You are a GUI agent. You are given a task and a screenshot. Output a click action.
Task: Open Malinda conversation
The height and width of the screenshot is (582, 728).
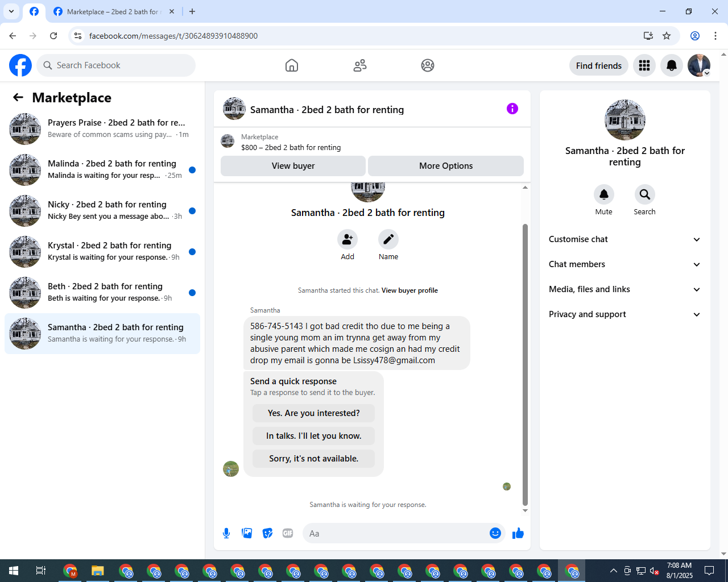102,170
